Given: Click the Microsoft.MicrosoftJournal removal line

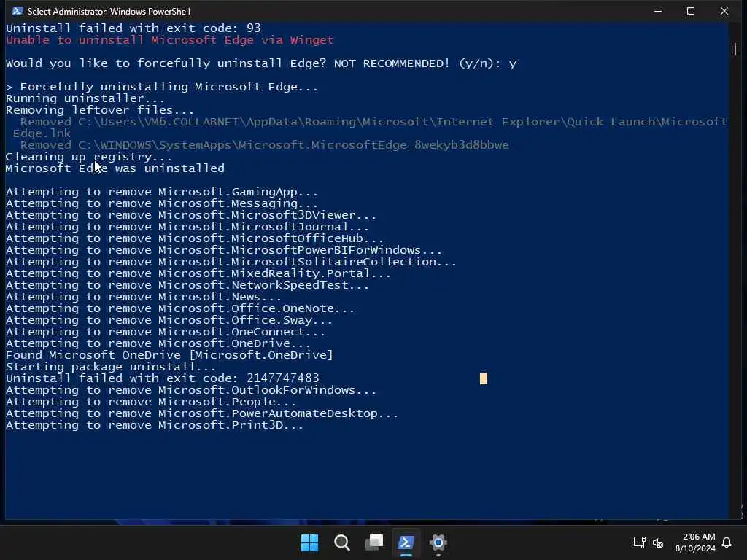Looking at the screenshot, I should (x=187, y=227).
